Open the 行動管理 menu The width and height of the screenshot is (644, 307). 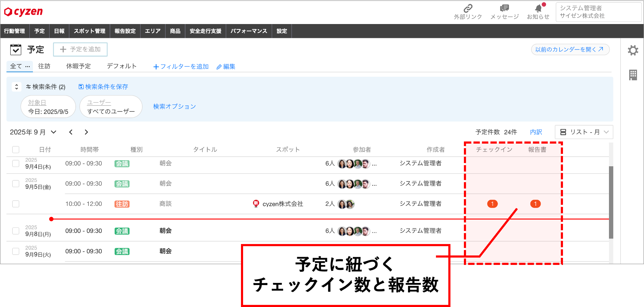[15, 31]
